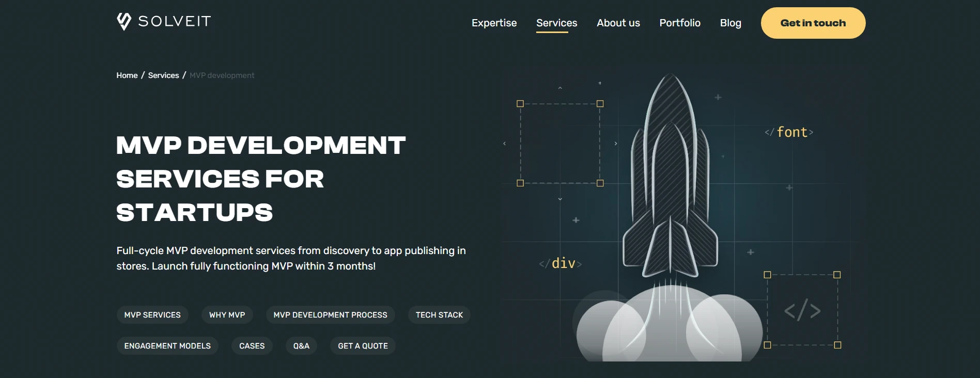Click the div tag graphic

[x=561, y=263]
